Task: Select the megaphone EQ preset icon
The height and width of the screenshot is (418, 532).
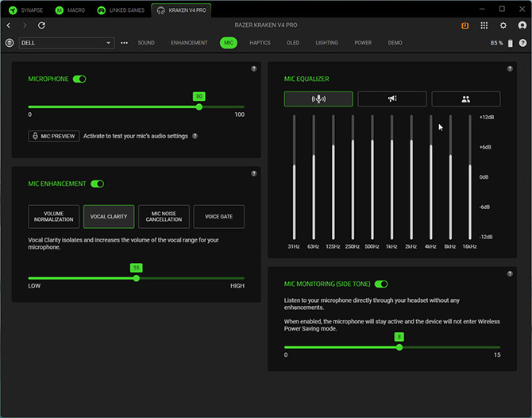Action: (x=392, y=99)
